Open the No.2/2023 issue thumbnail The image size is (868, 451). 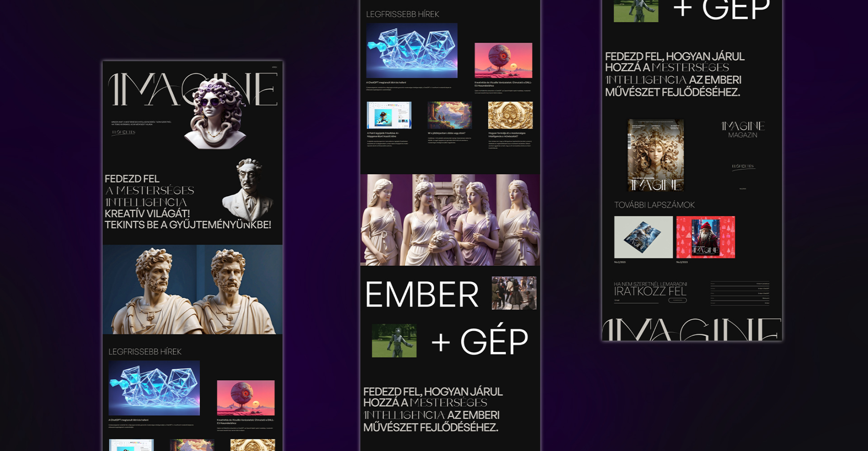click(643, 237)
